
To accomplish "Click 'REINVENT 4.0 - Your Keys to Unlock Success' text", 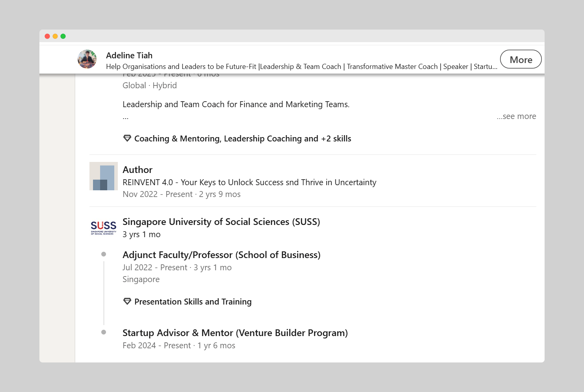I will 249,182.
